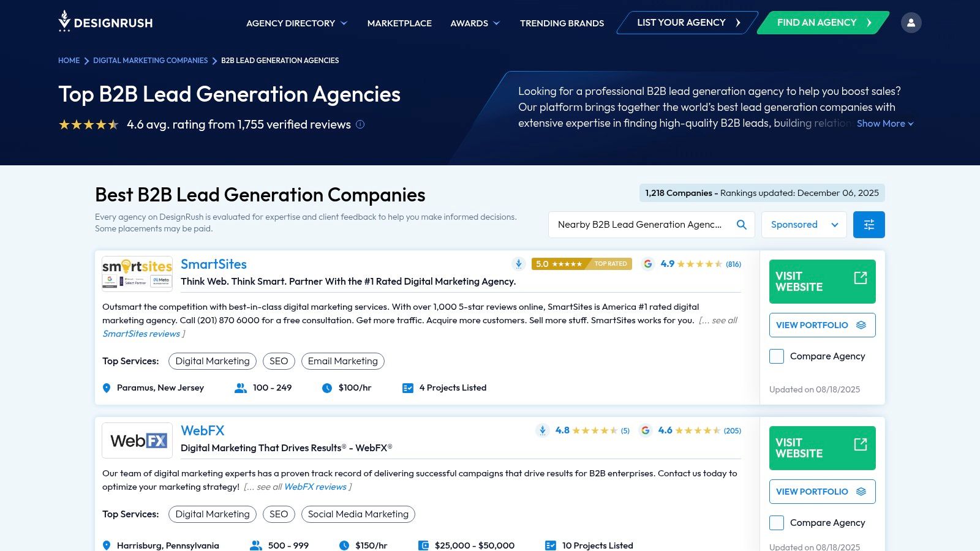
Task: Check Compare Agency for SmartSites
Action: [x=776, y=356]
